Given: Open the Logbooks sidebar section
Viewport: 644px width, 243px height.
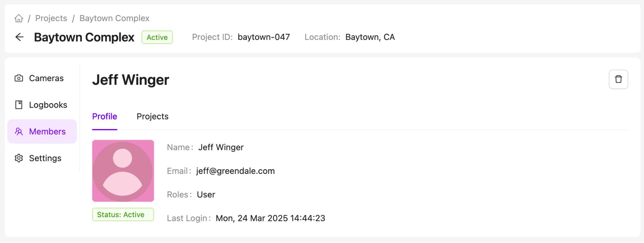Looking at the screenshot, I should [48, 105].
